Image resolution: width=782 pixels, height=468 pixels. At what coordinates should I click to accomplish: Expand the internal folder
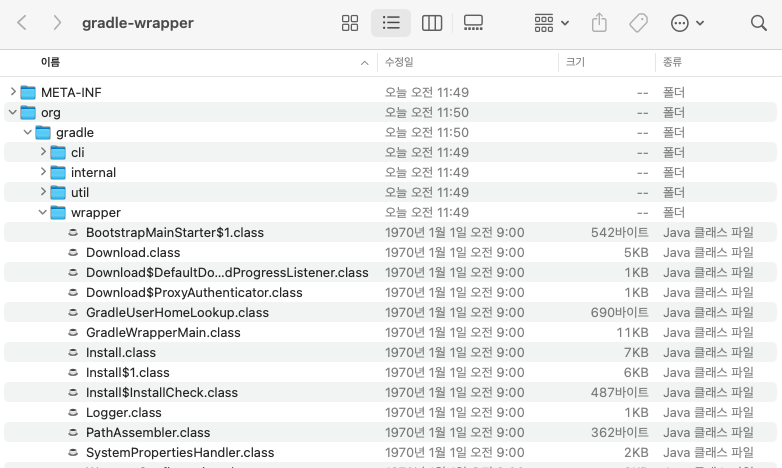tap(43, 172)
